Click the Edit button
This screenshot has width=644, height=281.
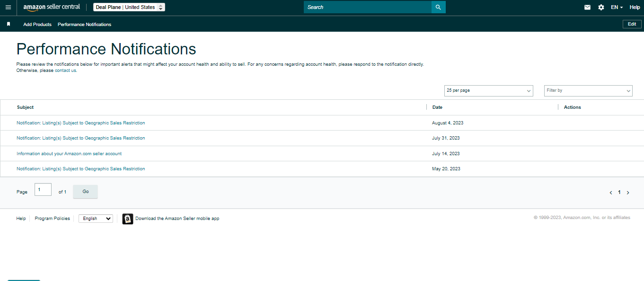coord(632,24)
